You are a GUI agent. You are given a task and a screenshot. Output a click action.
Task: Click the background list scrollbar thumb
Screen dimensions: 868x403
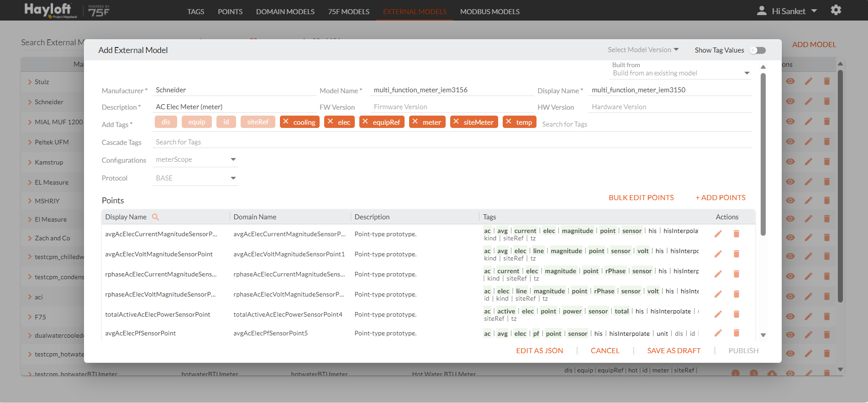pos(840,186)
